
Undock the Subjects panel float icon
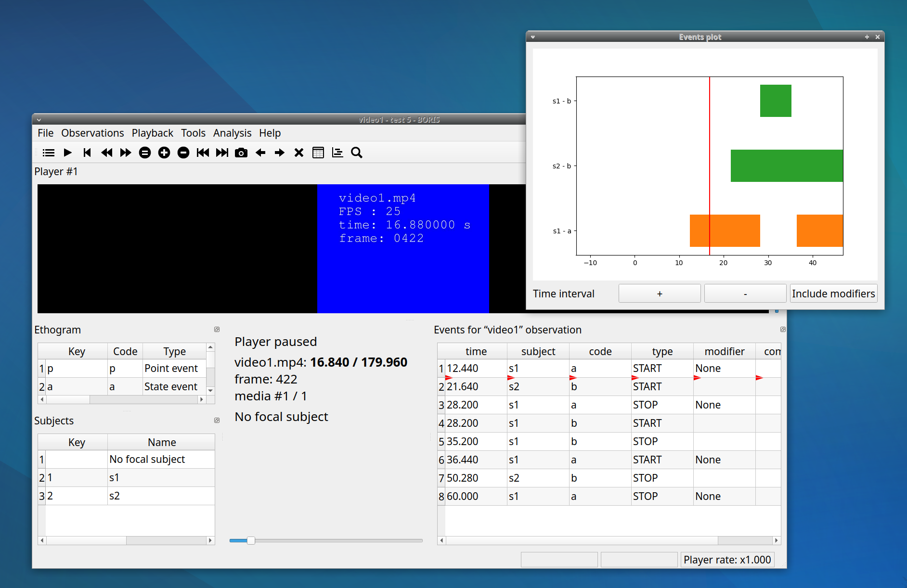[217, 421]
